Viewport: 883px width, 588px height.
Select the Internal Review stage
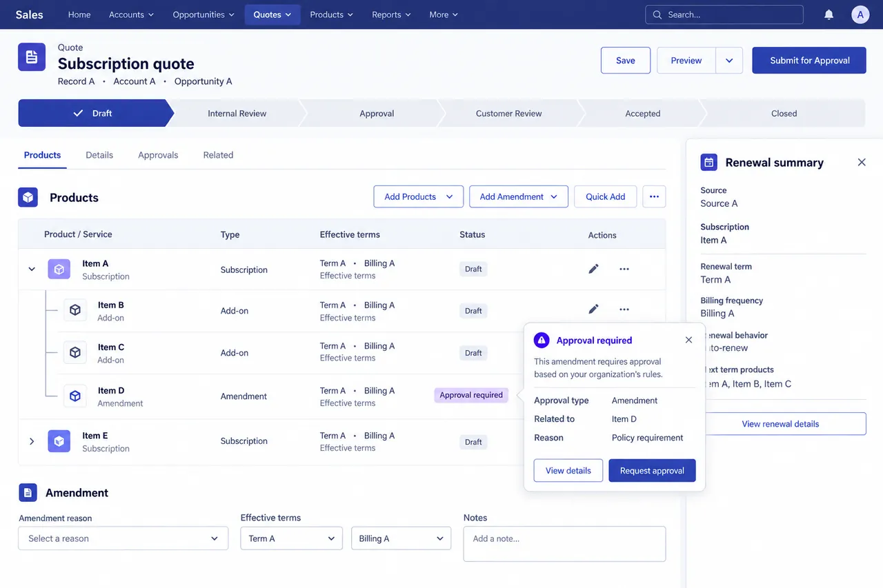tap(237, 113)
